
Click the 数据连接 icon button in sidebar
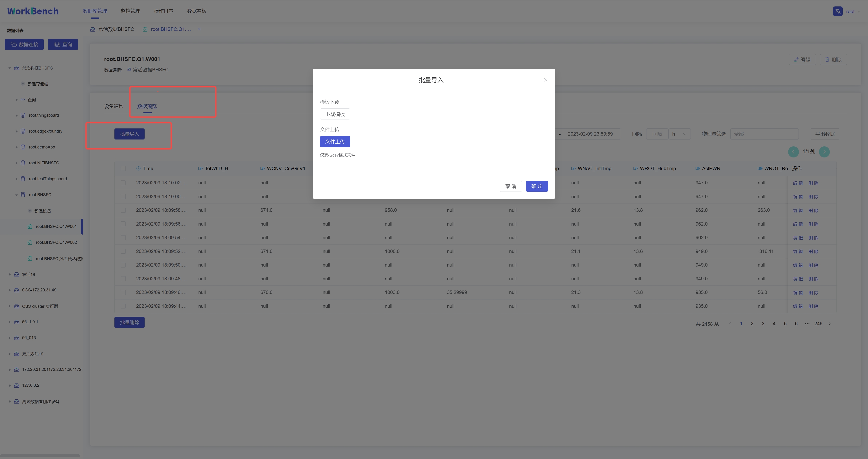pyautogui.click(x=14, y=44)
